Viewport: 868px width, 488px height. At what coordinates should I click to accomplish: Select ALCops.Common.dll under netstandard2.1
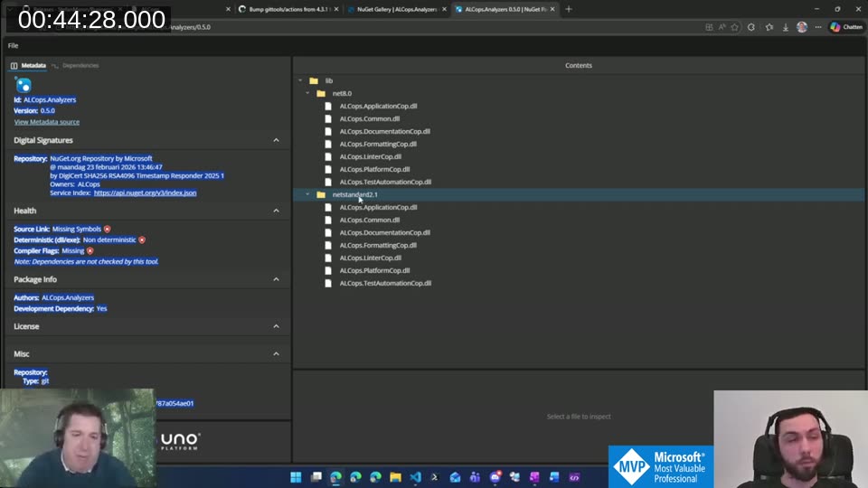tap(369, 221)
